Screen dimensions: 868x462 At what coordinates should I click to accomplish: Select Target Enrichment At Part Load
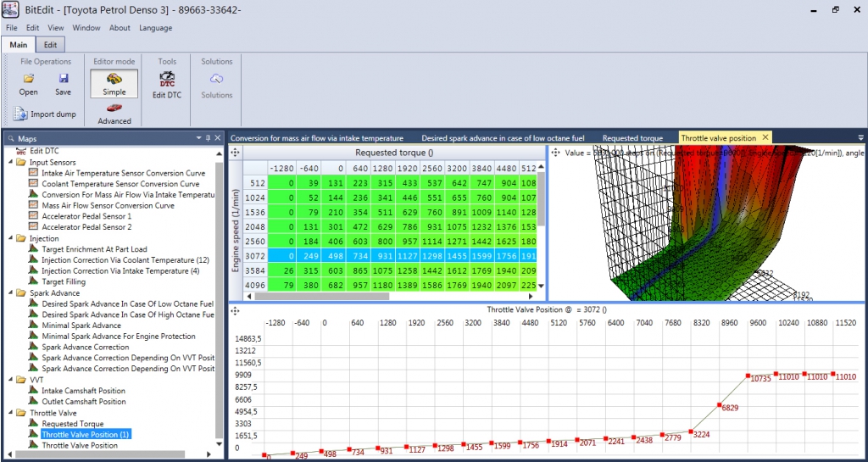tap(95, 249)
